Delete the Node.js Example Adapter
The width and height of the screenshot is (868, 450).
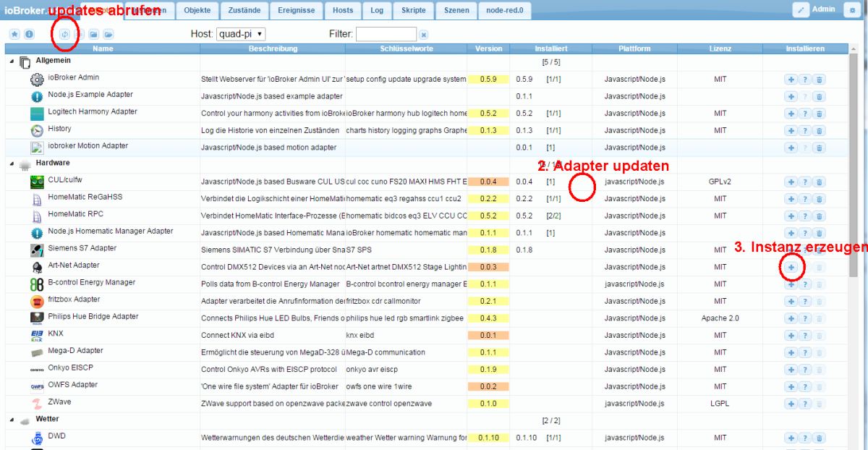819,96
